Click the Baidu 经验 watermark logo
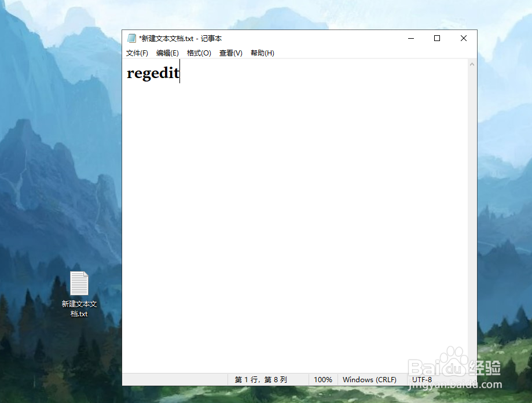Viewport: 532px width, 403px height. pos(454,367)
